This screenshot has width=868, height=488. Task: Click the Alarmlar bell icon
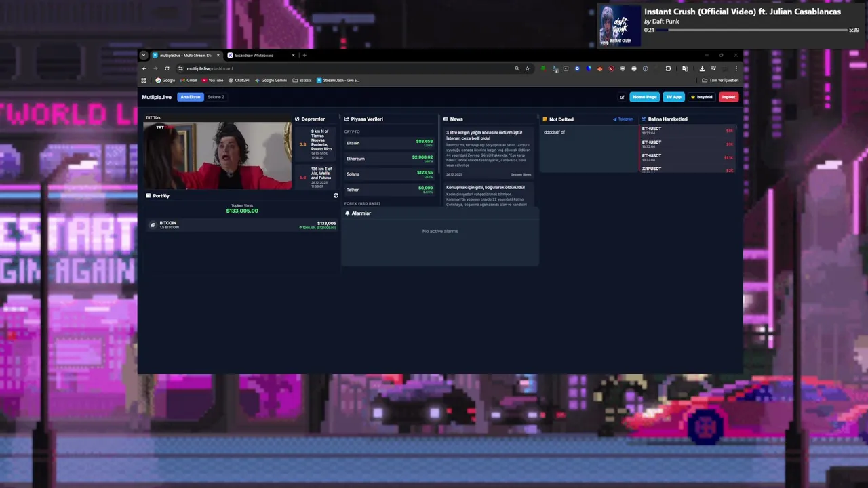pos(347,213)
